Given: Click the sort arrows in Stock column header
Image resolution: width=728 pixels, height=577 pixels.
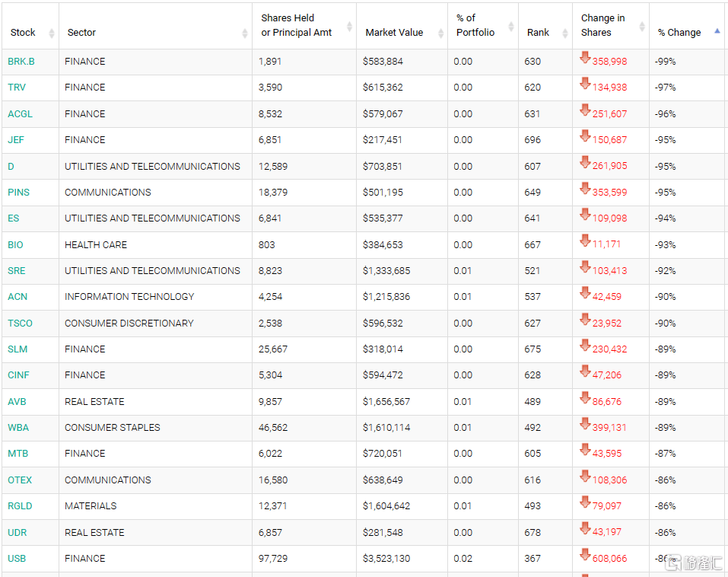Looking at the screenshot, I should (51, 33).
